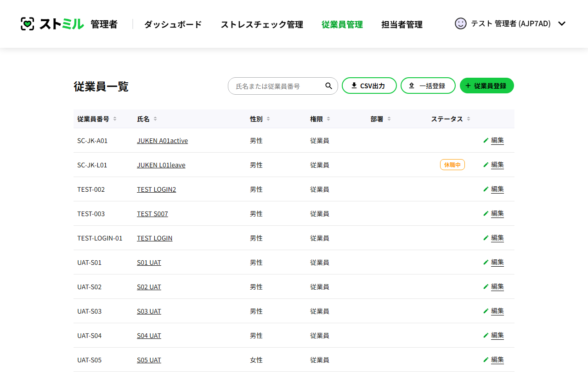This screenshot has height=372, width=588.
Task: Click the download icon on CSV出力
Action: coord(354,86)
